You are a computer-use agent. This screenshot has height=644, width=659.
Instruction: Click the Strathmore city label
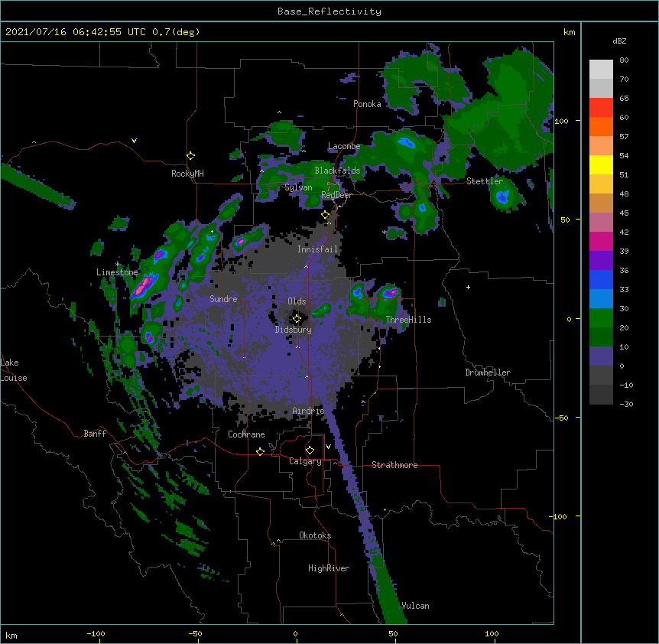(x=394, y=465)
